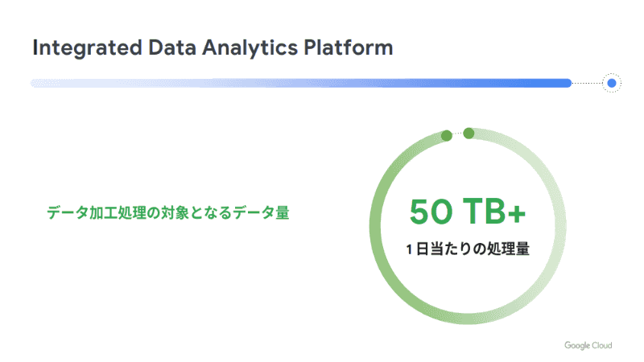This screenshot has width=644, height=362.
Task: Click the Google Cloud logo
Action: [x=588, y=345]
